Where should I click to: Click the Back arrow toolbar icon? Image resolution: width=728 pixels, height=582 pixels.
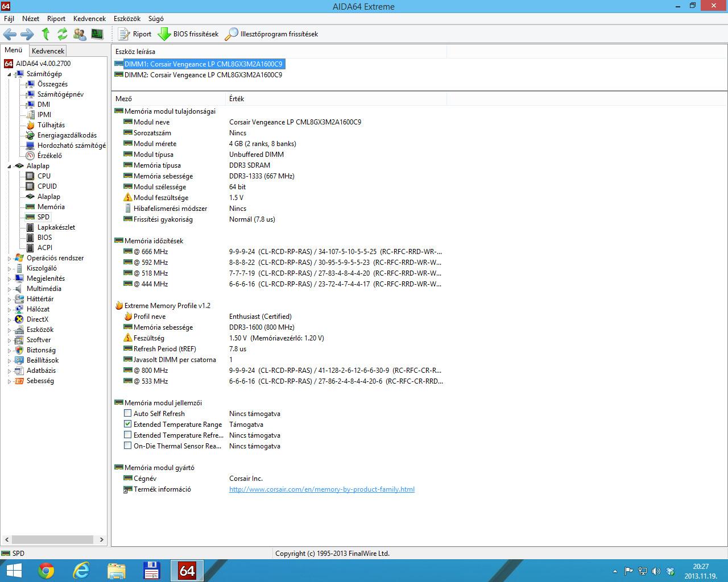(10, 34)
